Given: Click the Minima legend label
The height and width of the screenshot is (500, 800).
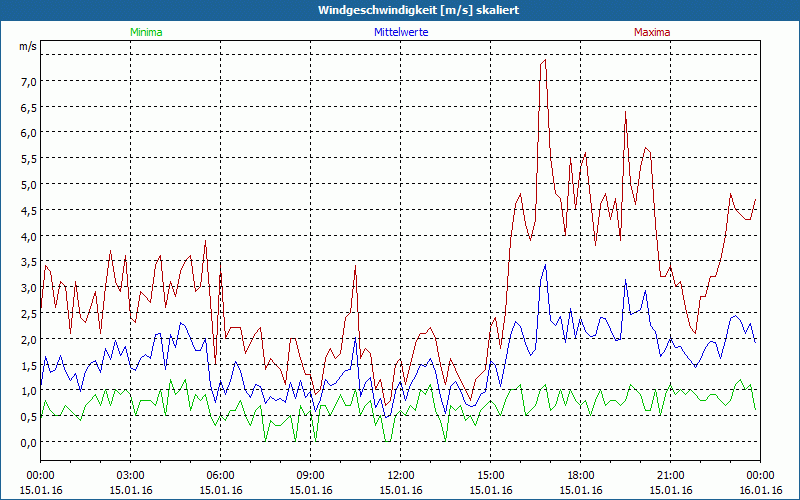Looking at the screenshot, I should pos(146,32).
